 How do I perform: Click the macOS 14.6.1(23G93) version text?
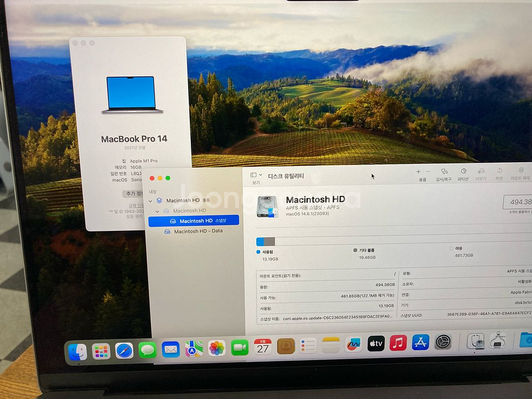pos(307,214)
